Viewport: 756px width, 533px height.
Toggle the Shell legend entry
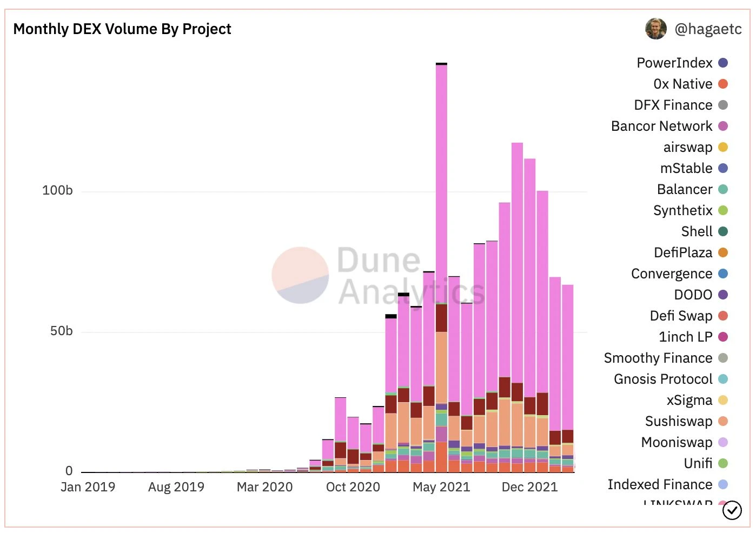pos(705,232)
